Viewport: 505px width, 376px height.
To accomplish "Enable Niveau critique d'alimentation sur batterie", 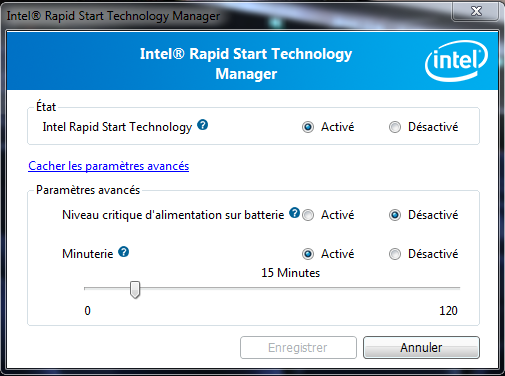I will tap(308, 215).
